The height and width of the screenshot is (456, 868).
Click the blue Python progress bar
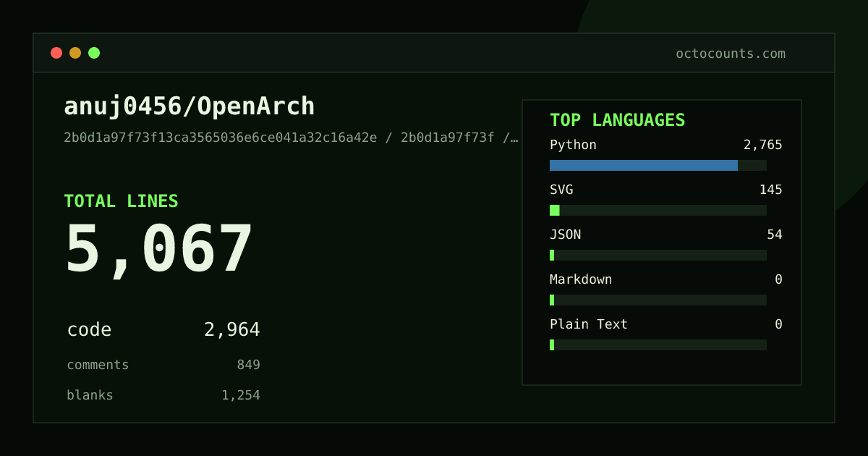tap(644, 165)
